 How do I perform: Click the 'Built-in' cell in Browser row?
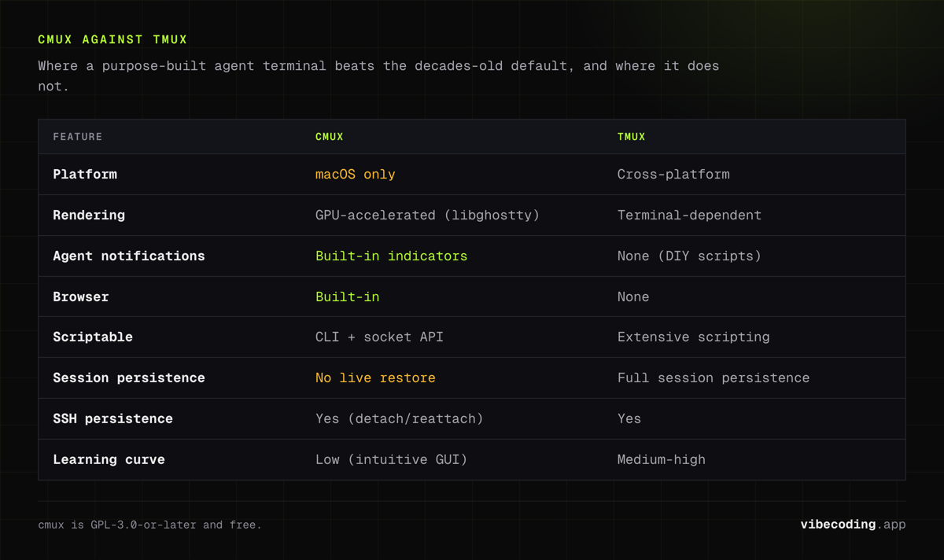348,297
